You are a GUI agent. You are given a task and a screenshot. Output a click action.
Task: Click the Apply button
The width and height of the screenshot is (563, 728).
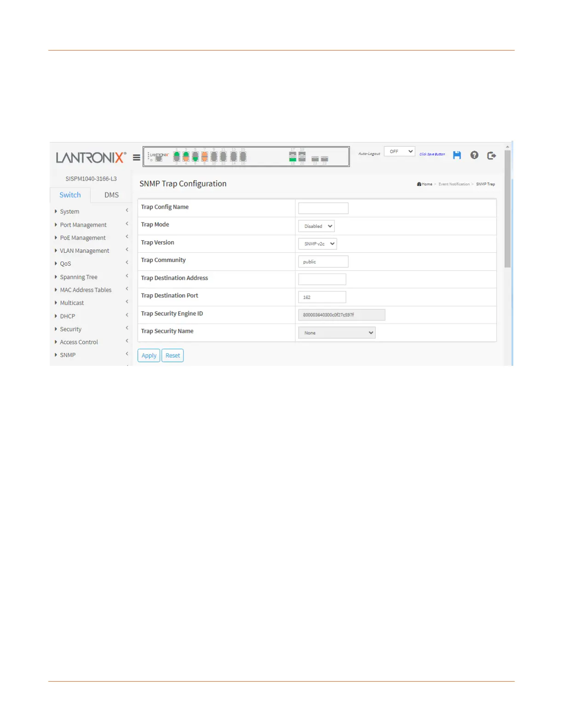pyautogui.click(x=149, y=356)
